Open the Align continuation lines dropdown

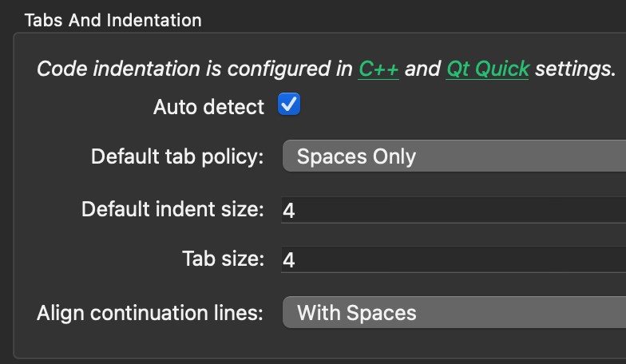click(454, 312)
